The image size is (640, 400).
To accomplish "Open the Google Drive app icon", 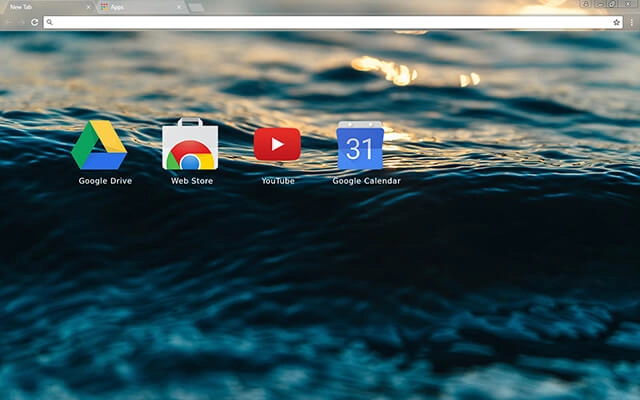I will (99, 145).
